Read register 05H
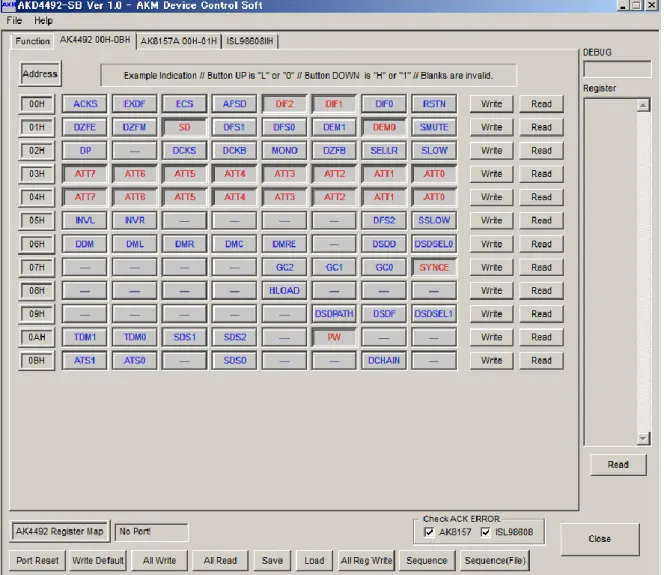Image resolution: width=664 pixels, height=575 pixels. coord(541,220)
